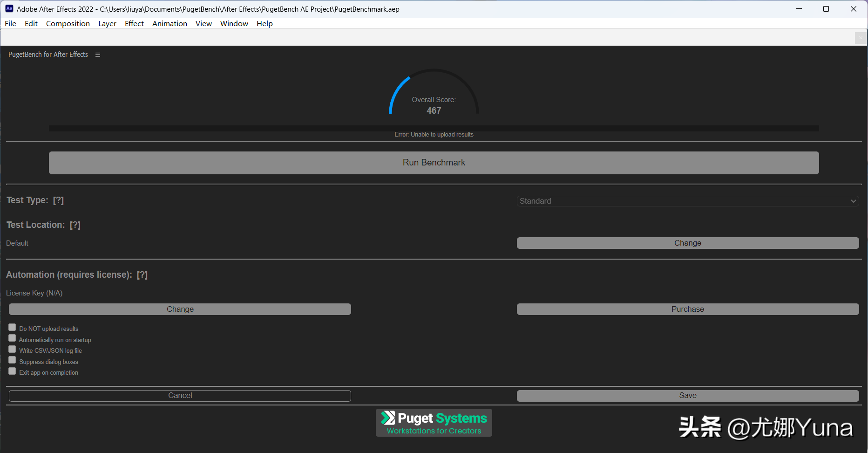This screenshot has width=868, height=453.
Task: Click the Save button
Action: click(x=688, y=396)
